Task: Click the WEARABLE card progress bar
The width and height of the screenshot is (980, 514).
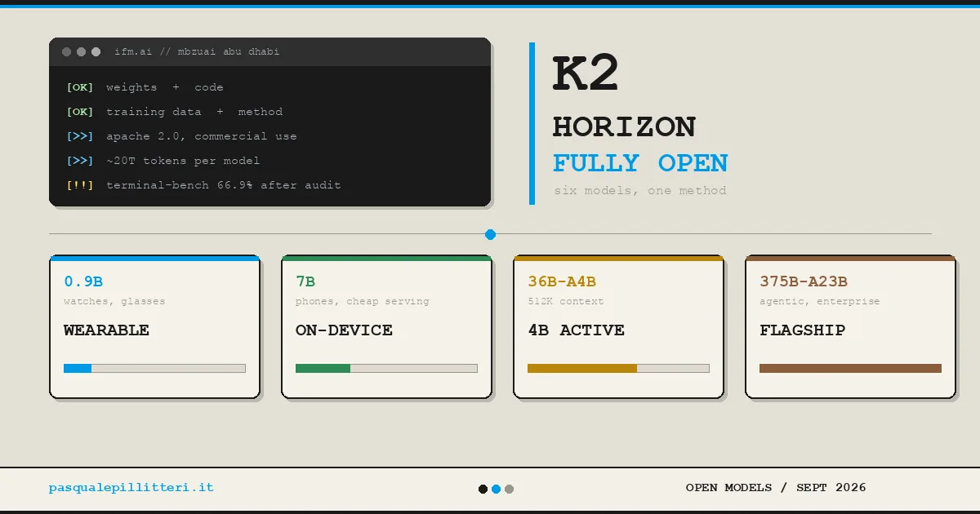Action: pyautogui.click(x=154, y=369)
